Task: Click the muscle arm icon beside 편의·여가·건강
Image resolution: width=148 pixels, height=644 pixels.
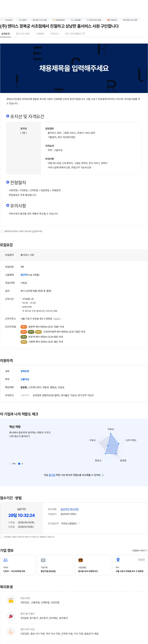Action: coord(11,632)
